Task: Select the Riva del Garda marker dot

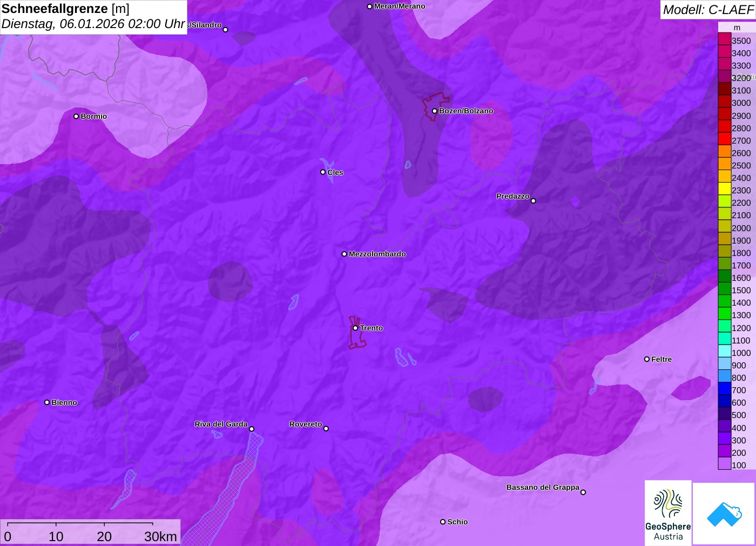Action: [252, 429]
